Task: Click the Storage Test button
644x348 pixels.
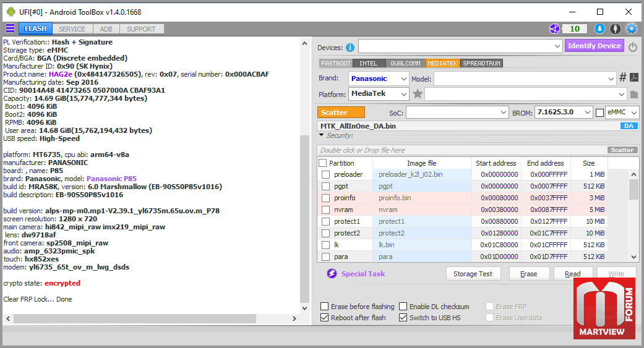Action: [473, 274]
